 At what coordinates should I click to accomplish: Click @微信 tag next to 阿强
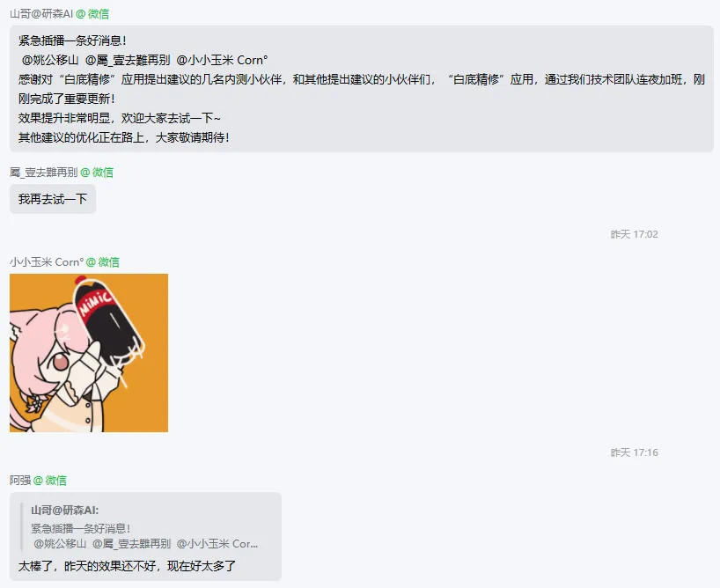pyautogui.click(x=50, y=480)
